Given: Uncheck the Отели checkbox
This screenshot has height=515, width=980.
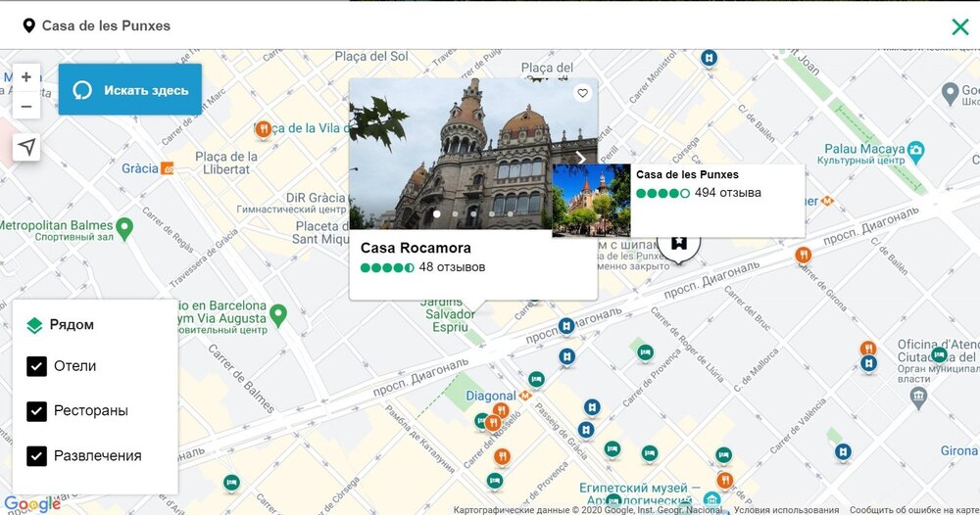Looking at the screenshot, I should click(37, 366).
